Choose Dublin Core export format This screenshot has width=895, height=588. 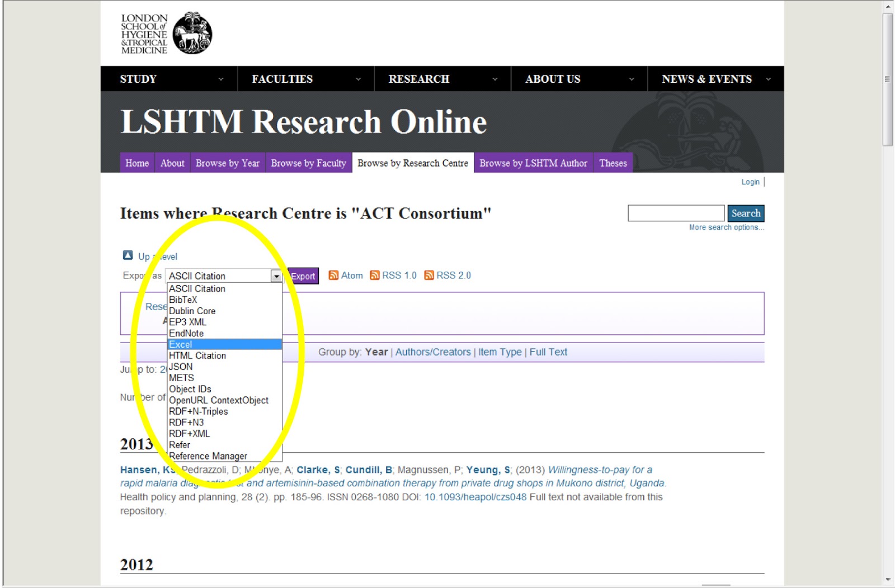[x=224, y=311]
